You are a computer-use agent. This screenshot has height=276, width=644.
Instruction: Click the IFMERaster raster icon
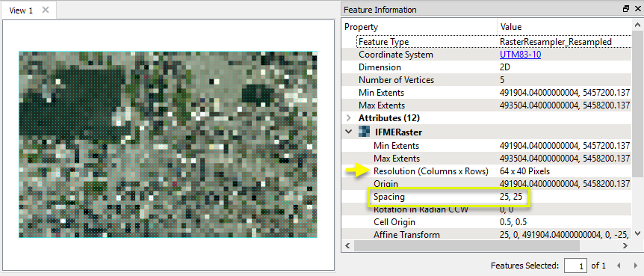pyautogui.click(x=365, y=132)
